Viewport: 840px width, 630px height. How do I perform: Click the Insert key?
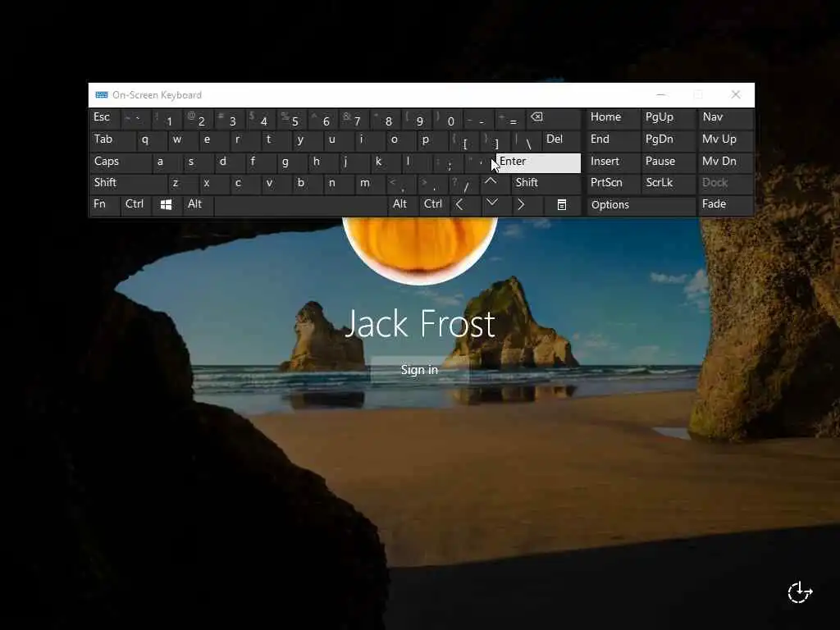[614, 162]
